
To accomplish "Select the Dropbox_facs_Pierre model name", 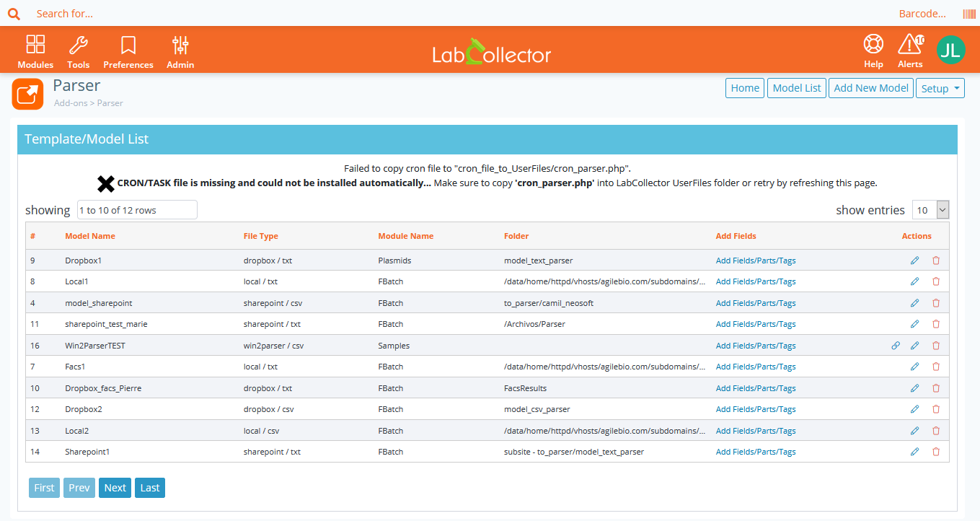I will [103, 388].
